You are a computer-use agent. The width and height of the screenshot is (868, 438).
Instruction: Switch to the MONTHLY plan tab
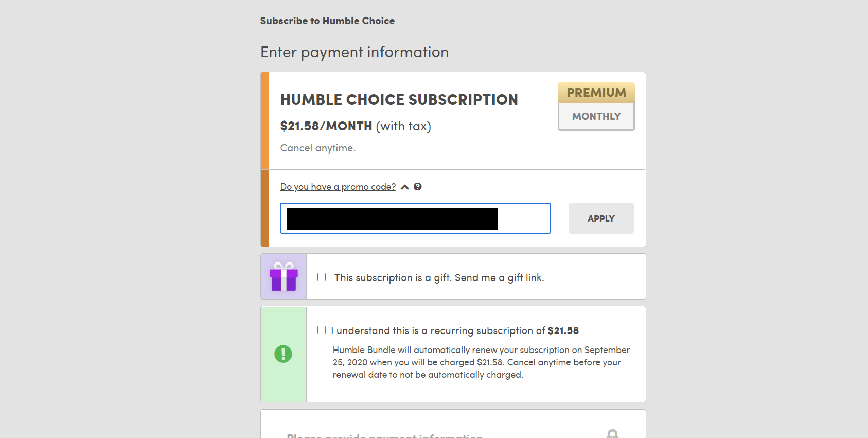pos(596,116)
